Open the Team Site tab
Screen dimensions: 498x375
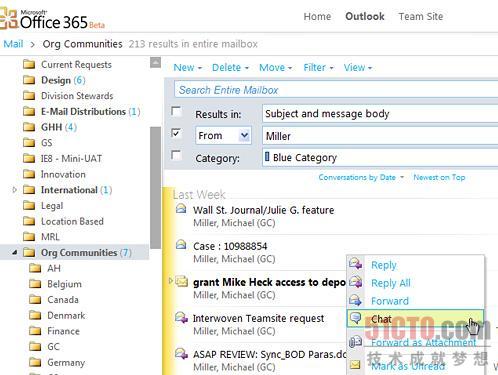[421, 16]
